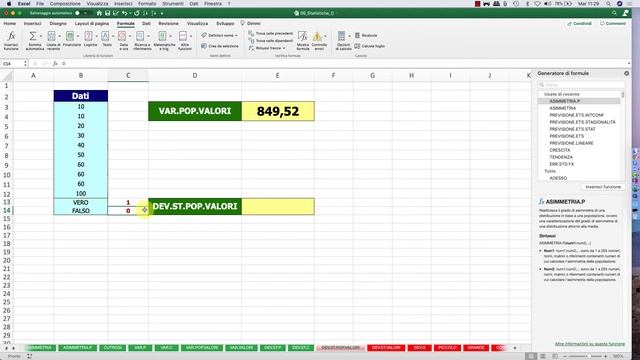Open the Opzioni di calcolo dropdown arrow

(x=349, y=36)
